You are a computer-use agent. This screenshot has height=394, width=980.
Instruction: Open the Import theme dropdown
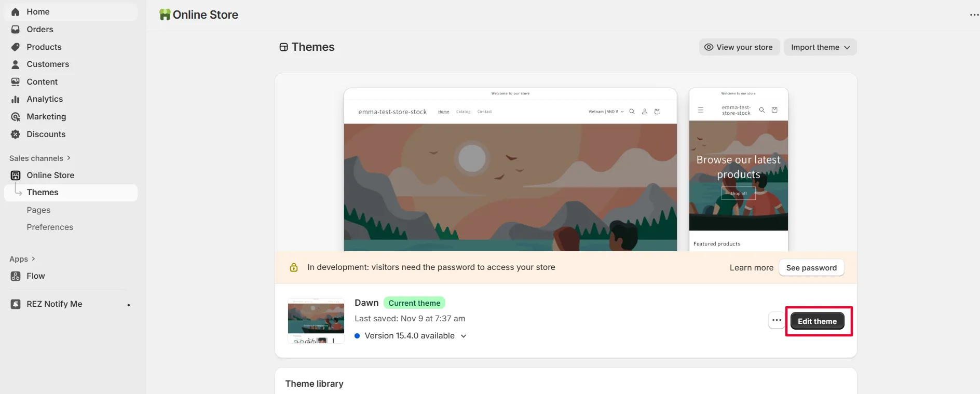(820, 47)
